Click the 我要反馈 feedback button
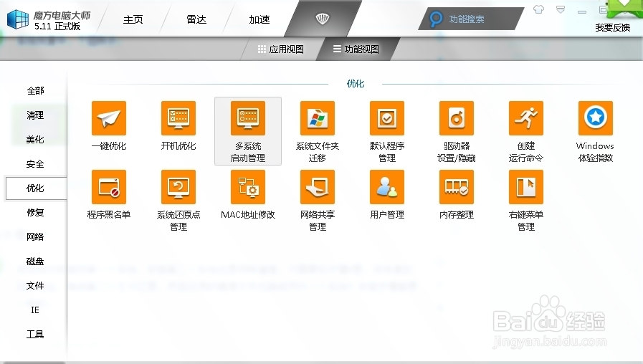Screen dimensions: 643x364 click(613, 27)
